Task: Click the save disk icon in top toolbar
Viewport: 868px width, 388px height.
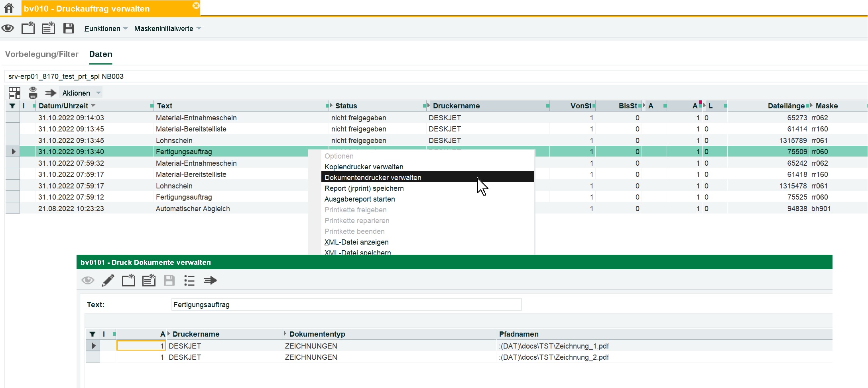Action: point(69,28)
